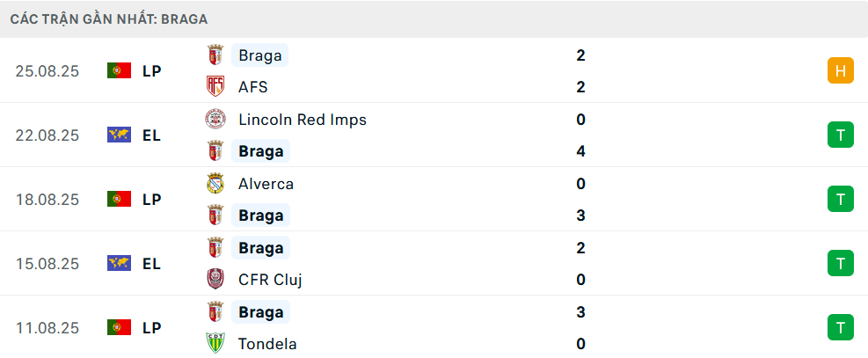Click the orange H draw result badge
868x358 pixels.
click(840, 71)
